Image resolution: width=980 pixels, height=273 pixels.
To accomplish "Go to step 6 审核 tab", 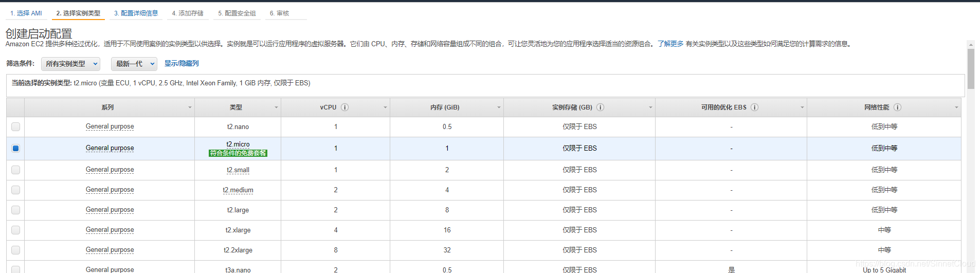I will tap(280, 13).
